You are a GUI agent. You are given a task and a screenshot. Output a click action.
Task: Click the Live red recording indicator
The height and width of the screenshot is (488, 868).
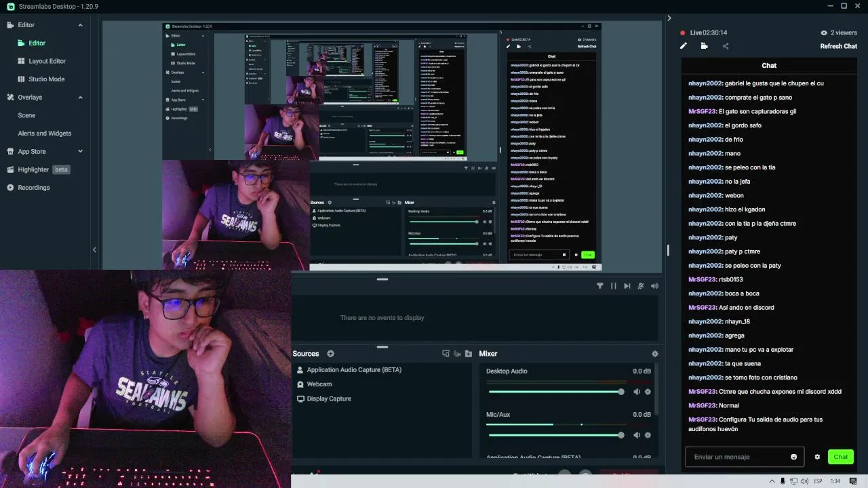coord(683,33)
